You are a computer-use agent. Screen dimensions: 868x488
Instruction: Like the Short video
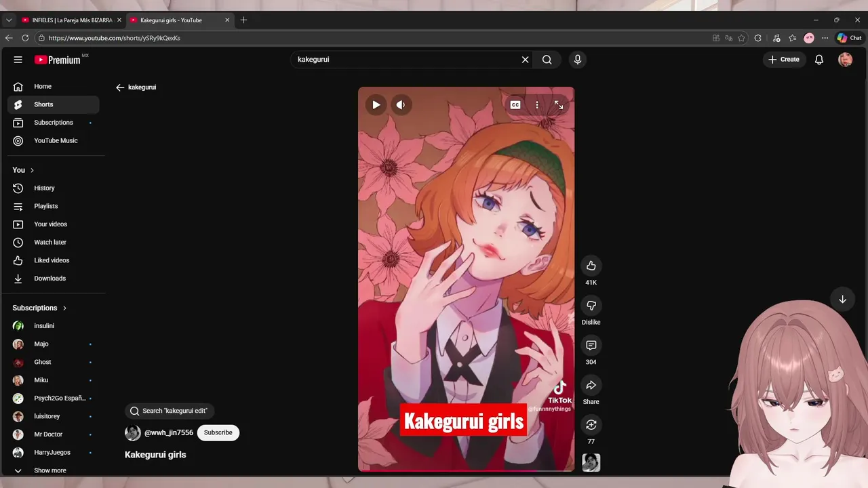point(591,266)
